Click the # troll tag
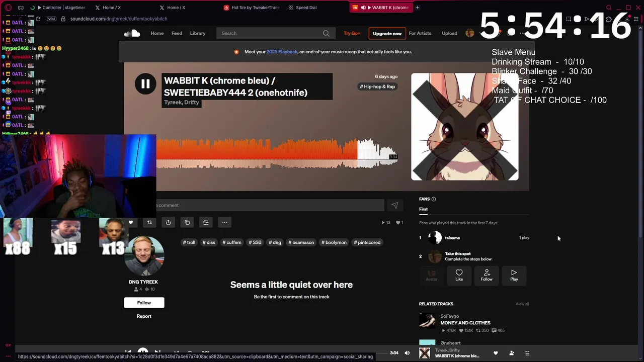Image resolution: width=644 pixels, height=362 pixels. point(189,242)
